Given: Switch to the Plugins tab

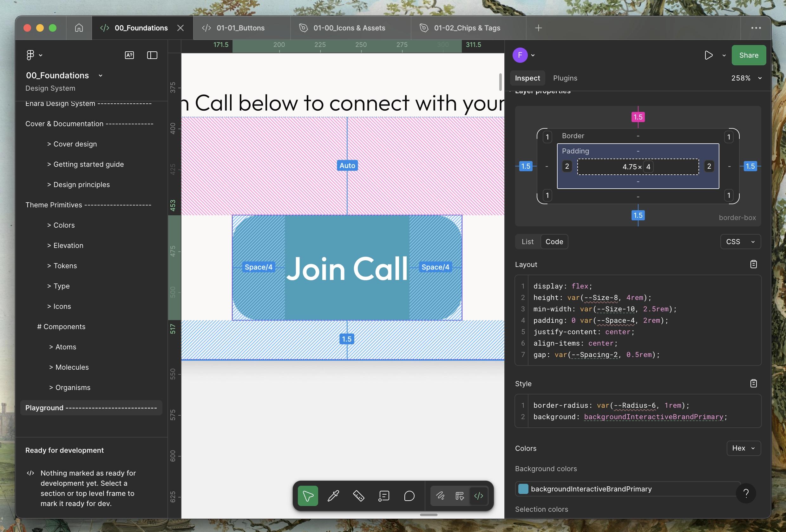Looking at the screenshot, I should pyautogui.click(x=565, y=78).
